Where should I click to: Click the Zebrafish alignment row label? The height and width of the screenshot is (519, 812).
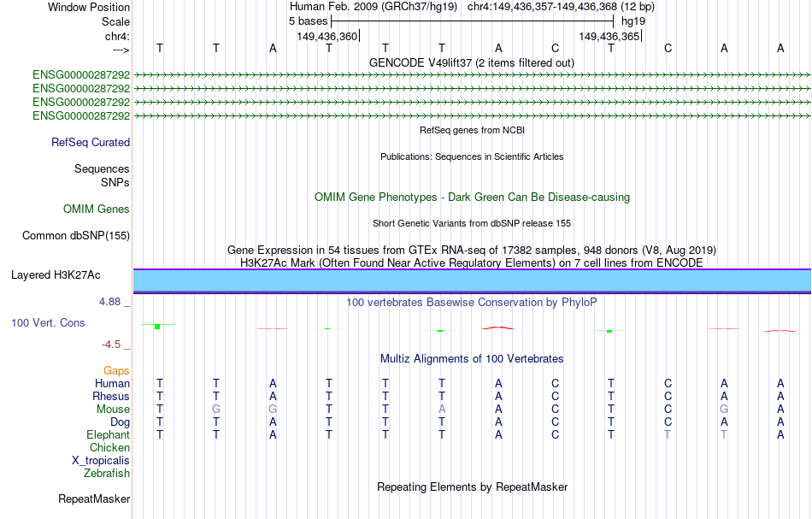(107, 473)
